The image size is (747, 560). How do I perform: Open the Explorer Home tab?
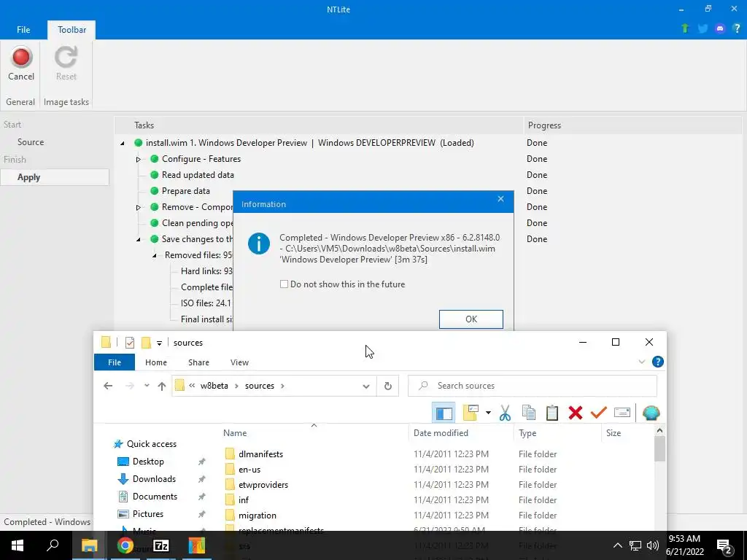(x=156, y=362)
